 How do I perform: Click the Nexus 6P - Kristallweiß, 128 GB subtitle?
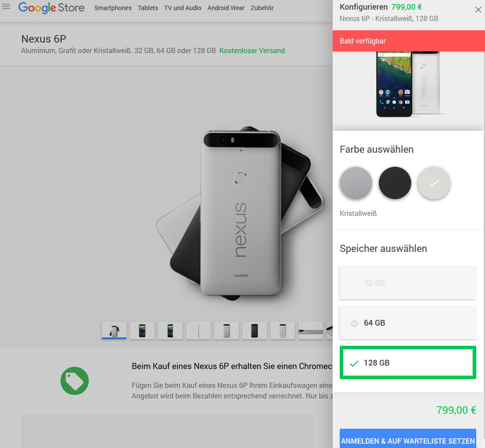[389, 18]
